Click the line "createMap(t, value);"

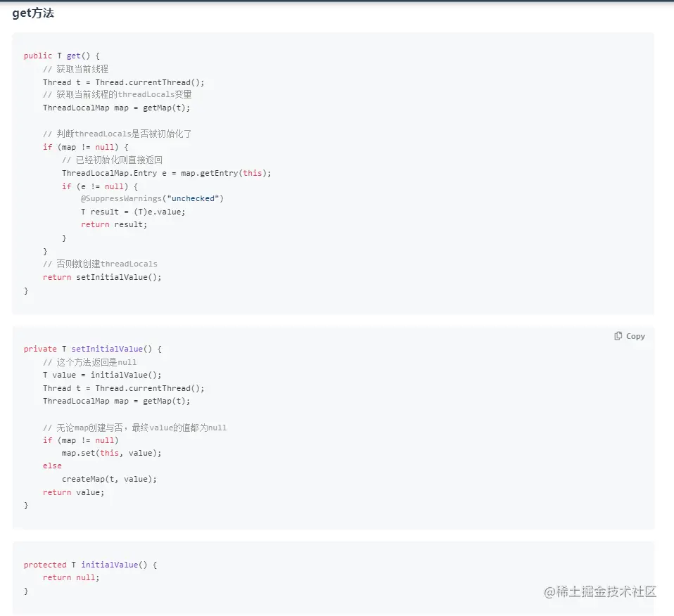point(109,479)
